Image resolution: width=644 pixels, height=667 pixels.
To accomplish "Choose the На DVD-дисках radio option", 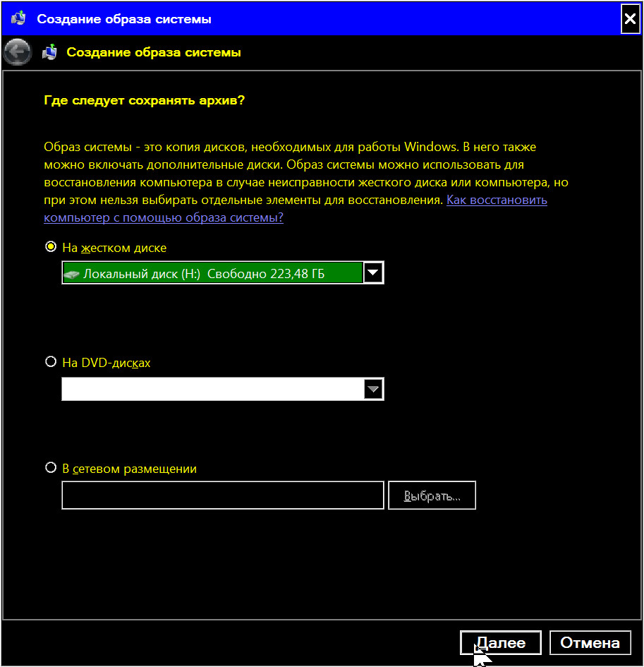I will tap(51, 362).
